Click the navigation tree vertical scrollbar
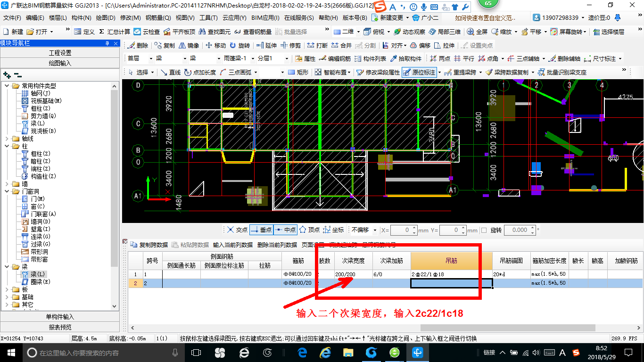Screen dimensions: 644x362 pyautogui.click(x=115, y=178)
